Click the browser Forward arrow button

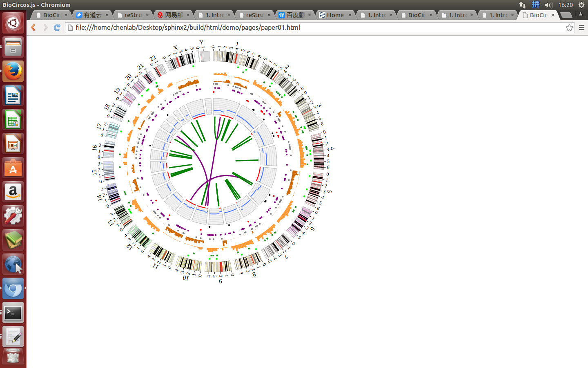[45, 27]
